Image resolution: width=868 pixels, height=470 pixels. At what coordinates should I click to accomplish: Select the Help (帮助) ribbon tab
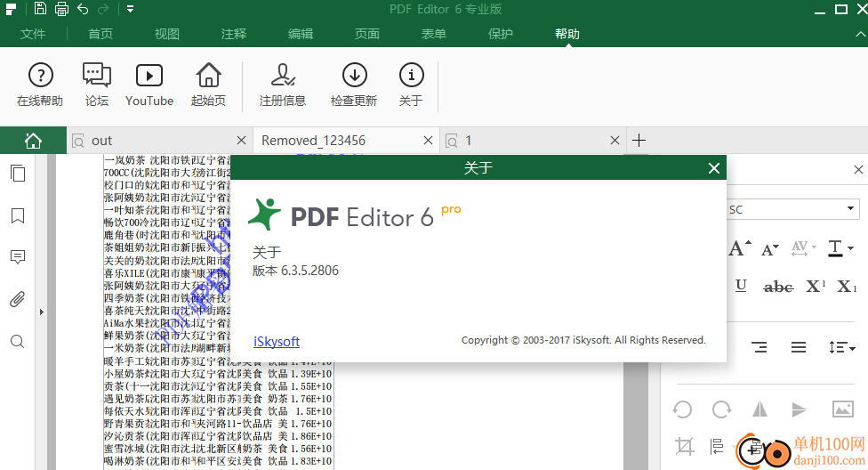click(567, 34)
